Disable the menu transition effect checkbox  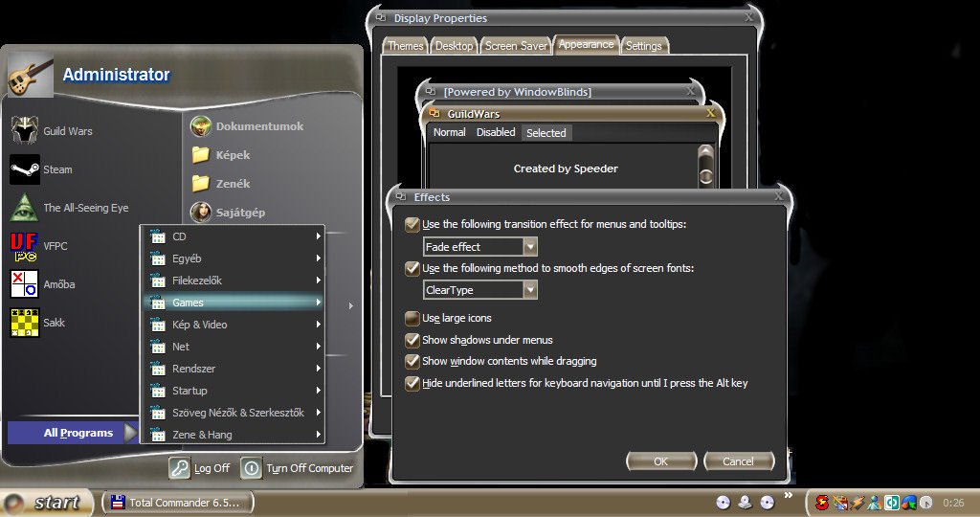412,224
